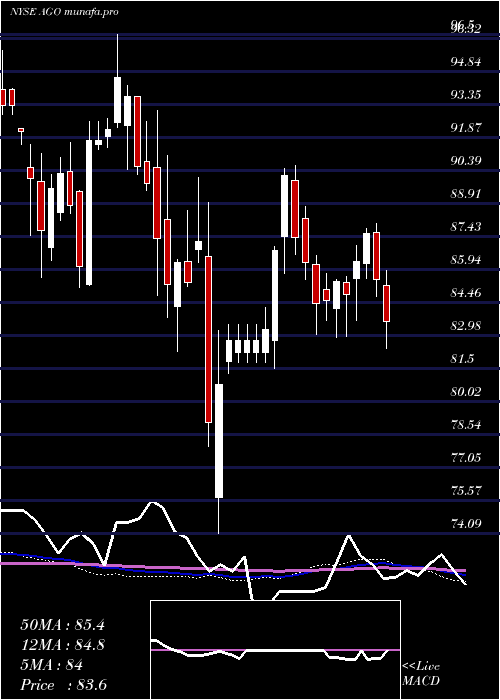500x700 pixels.
Task: Click the 75.57 price axis label
Action: [466, 491]
